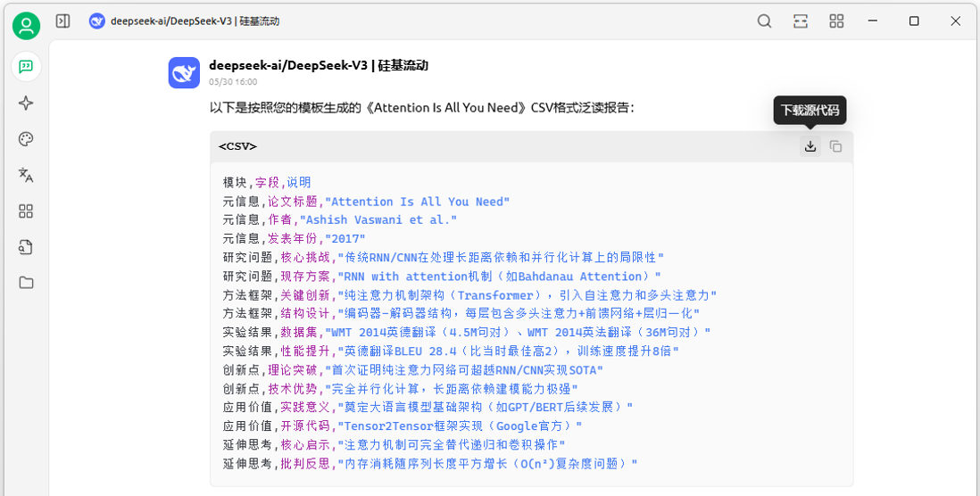Click the line with "Ashish Vaswani et al."
Image resolution: width=980 pixels, height=496 pixels.
click(x=340, y=219)
